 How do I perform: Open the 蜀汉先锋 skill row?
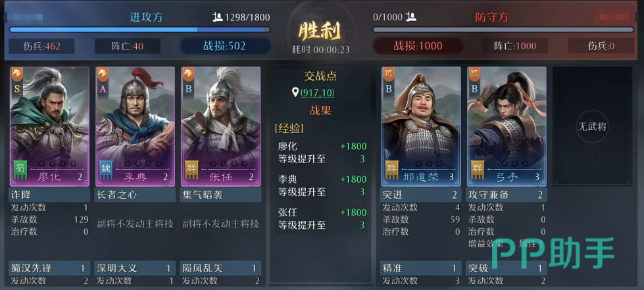click(49, 268)
